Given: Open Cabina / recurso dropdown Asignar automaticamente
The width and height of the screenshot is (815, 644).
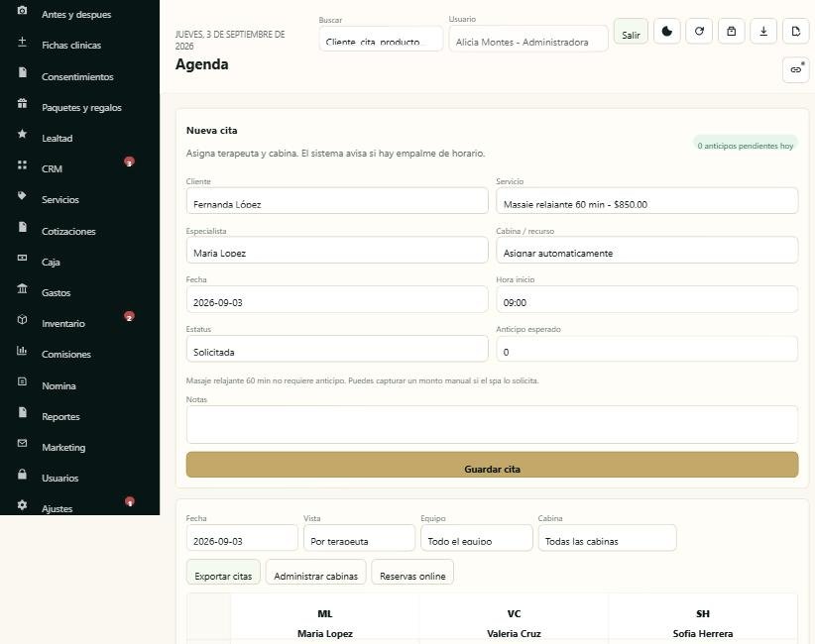Looking at the screenshot, I should point(646,250).
